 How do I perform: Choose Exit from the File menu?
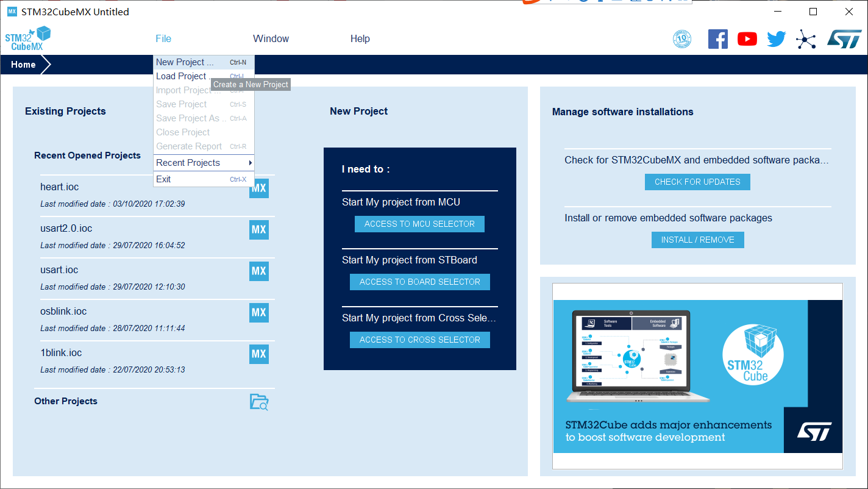[204, 179]
